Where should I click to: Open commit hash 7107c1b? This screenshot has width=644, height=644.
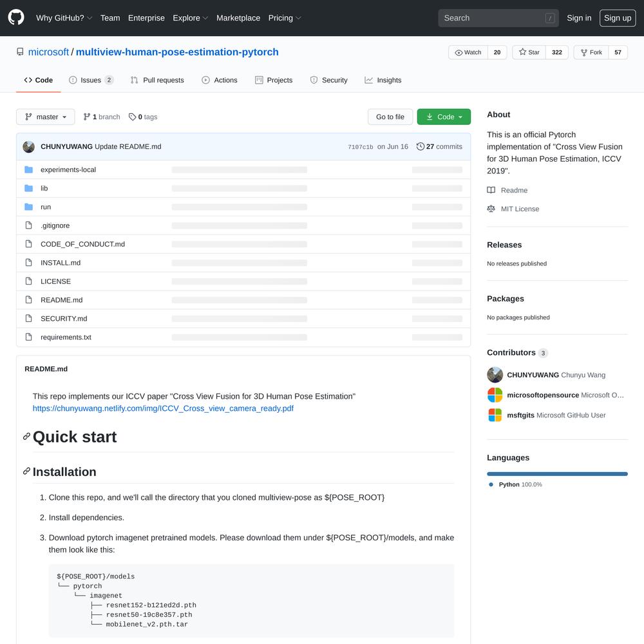click(361, 147)
